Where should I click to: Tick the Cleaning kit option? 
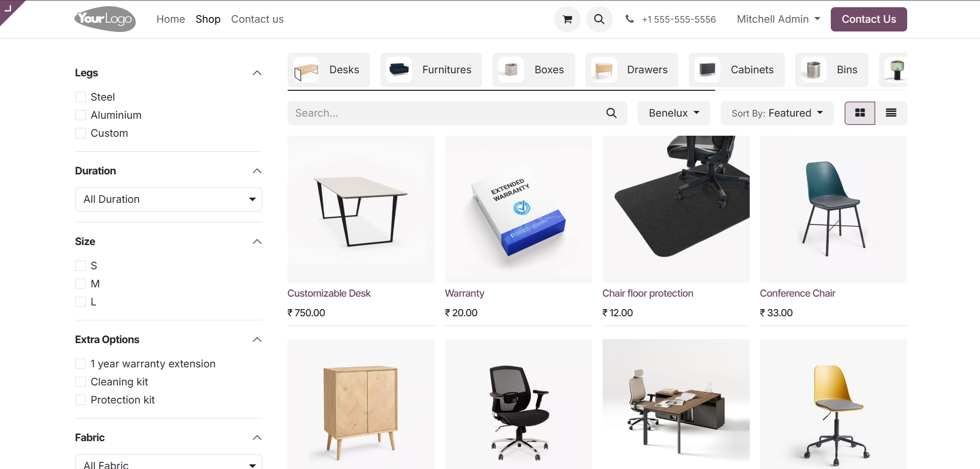tap(81, 382)
